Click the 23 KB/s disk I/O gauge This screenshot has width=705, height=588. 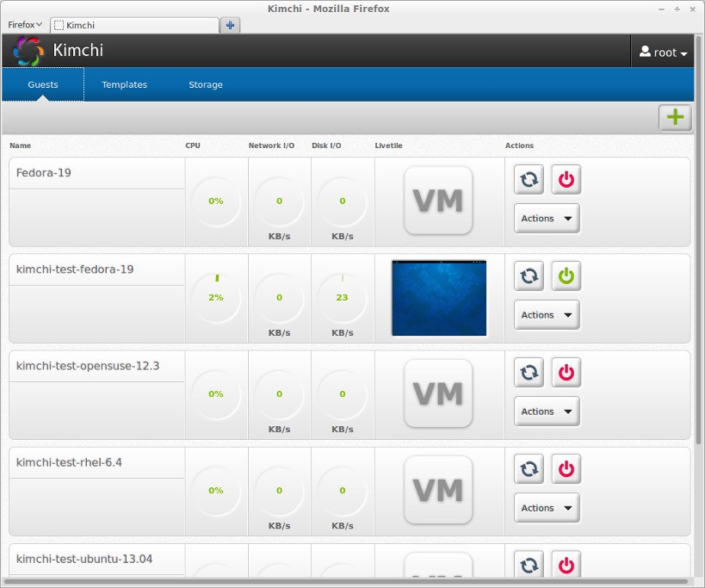coord(342,297)
